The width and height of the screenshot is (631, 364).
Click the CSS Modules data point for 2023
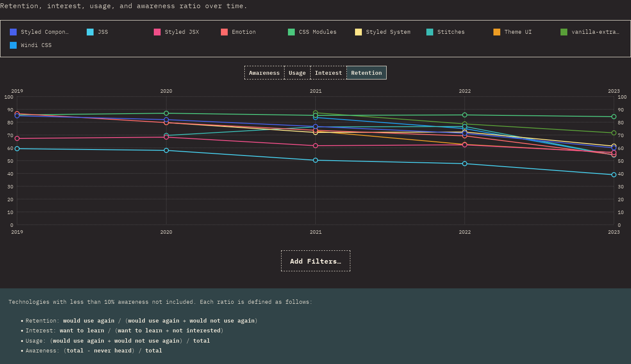point(614,117)
